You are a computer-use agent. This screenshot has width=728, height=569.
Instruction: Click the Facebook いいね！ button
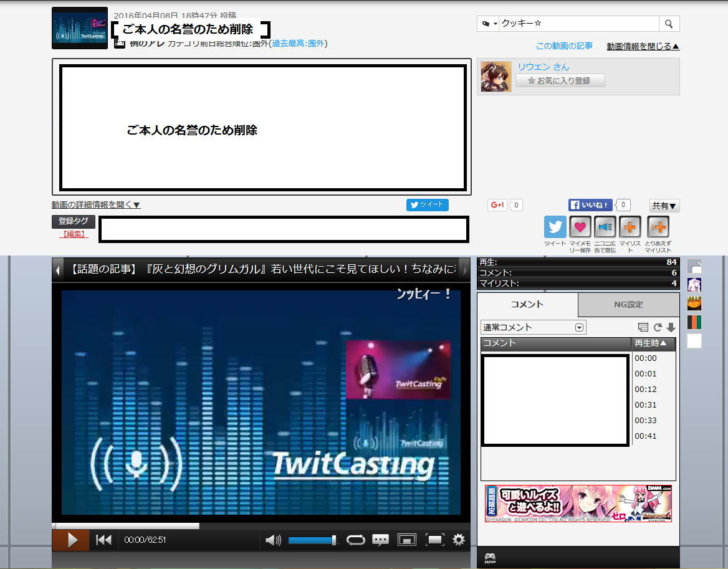click(x=590, y=204)
